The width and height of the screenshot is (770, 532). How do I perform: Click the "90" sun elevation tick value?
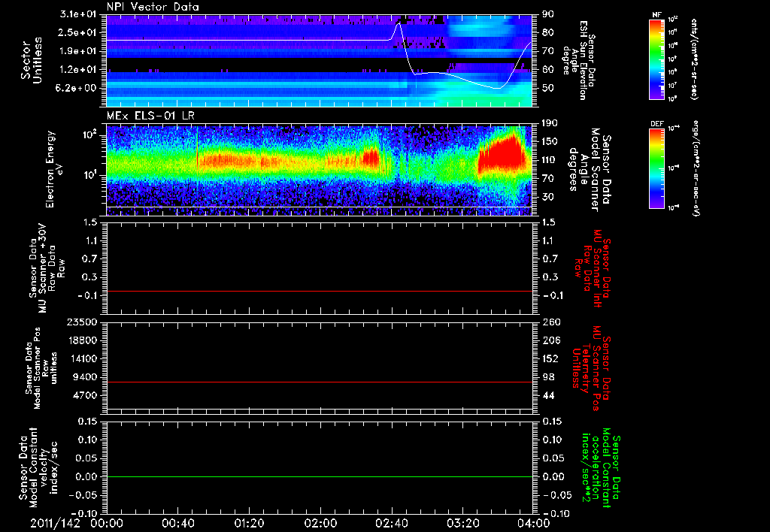coord(547,14)
